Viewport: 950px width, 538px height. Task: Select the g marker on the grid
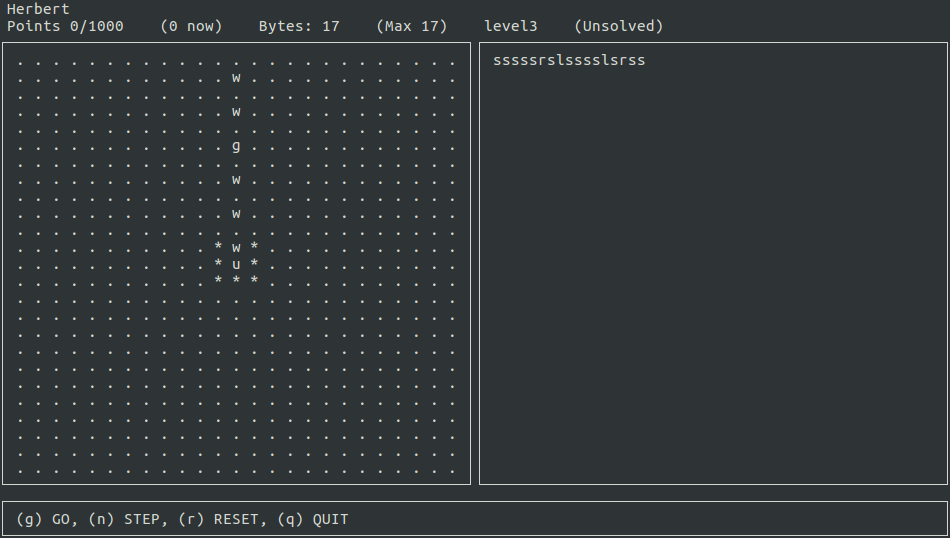(x=236, y=146)
